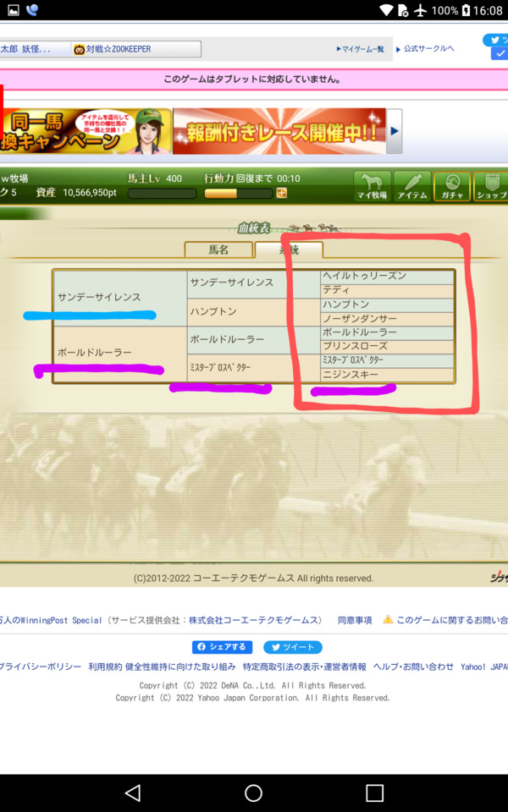This screenshot has width=508, height=812.
Task: Click the テディ cell
Action: coord(387,290)
